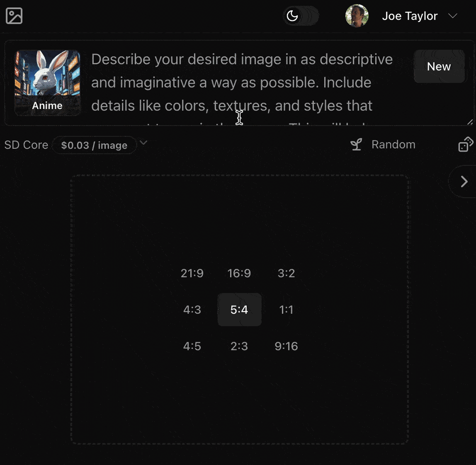Image resolution: width=476 pixels, height=465 pixels.
Task: Choose the 21:9 ultrawide ratio
Action: pos(192,273)
